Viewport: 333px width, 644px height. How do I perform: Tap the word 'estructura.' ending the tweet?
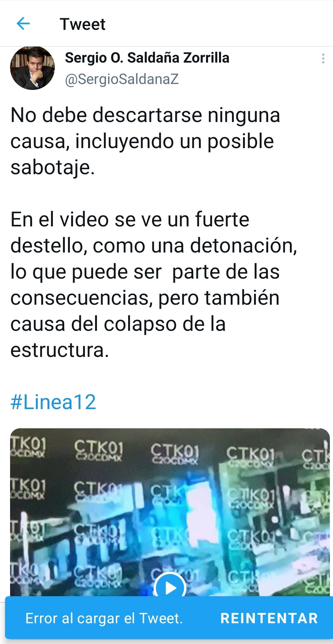pos(59,350)
